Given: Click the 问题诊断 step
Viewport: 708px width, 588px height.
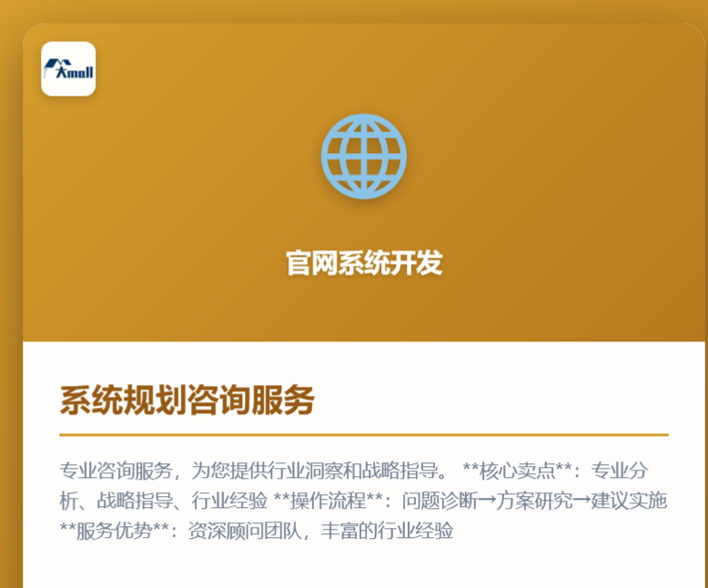Looking at the screenshot, I should tap(440, 501).
